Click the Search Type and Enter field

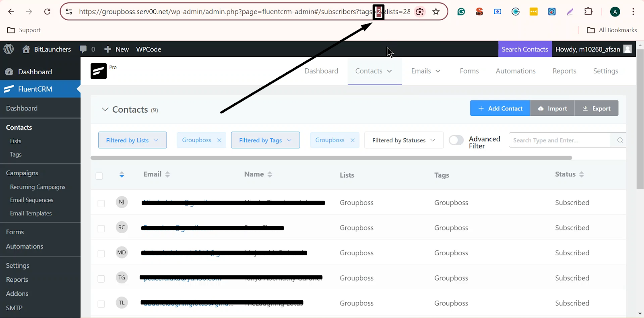pos(559,140)
